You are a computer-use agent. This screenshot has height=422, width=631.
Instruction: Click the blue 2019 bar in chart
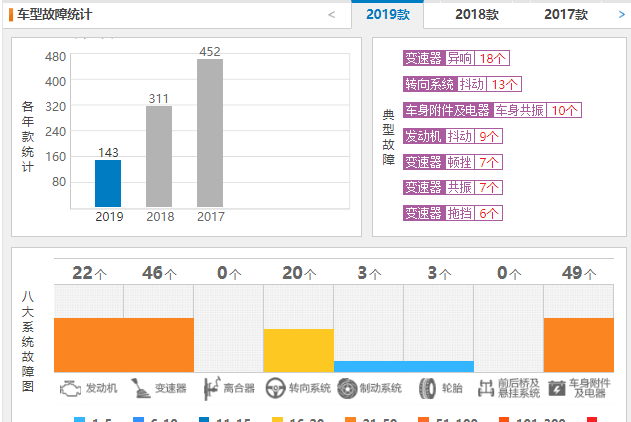[108, 183]
